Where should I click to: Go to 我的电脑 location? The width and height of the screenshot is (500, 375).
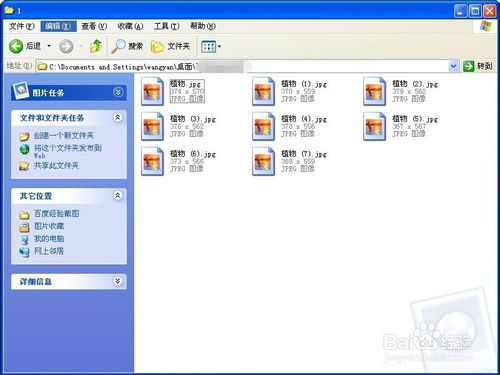pyautogui.click(x=49, y=239)
